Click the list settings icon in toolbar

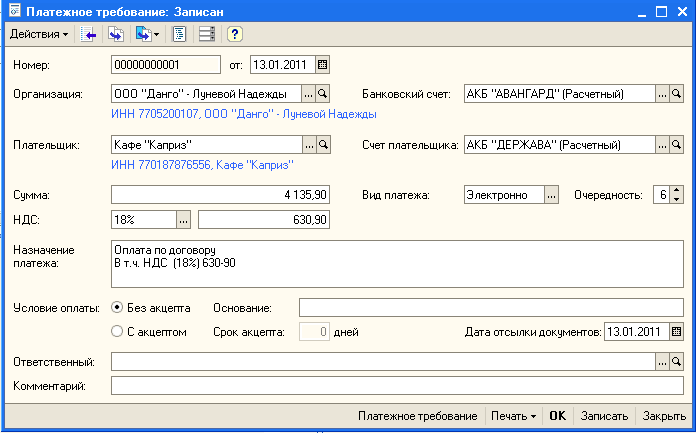tap(207, 34)
